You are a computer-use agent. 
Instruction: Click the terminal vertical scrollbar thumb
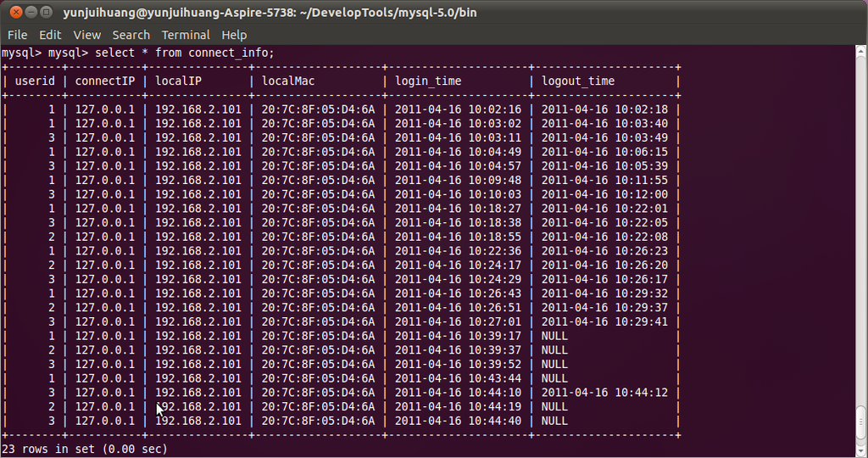861,422
